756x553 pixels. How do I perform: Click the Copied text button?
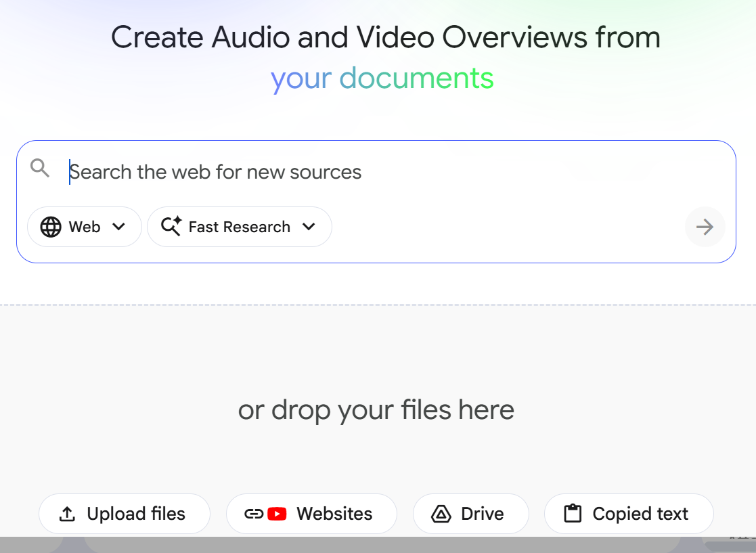tap(628, 514)
